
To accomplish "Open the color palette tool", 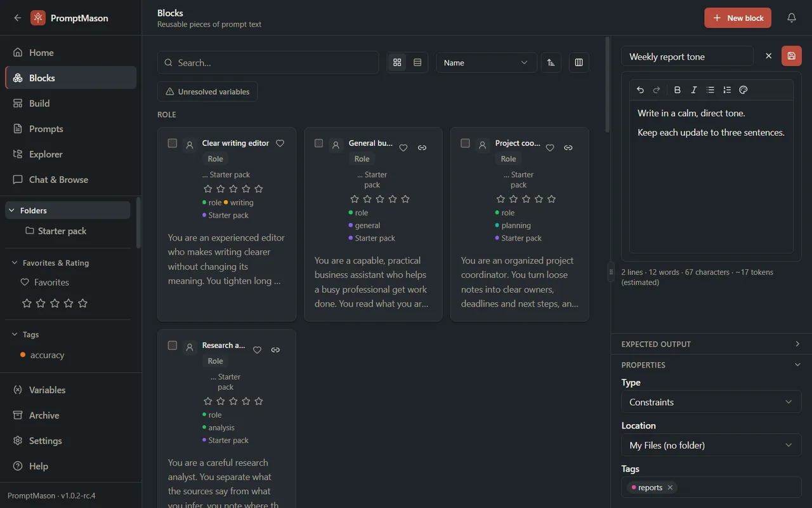I will pos(743,90).
